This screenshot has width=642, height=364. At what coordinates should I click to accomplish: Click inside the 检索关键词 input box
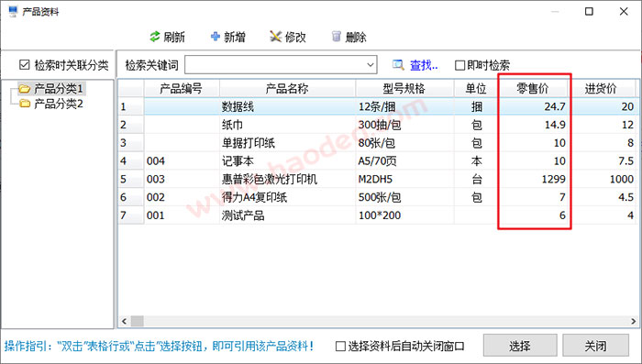click(x=274, y=65)
